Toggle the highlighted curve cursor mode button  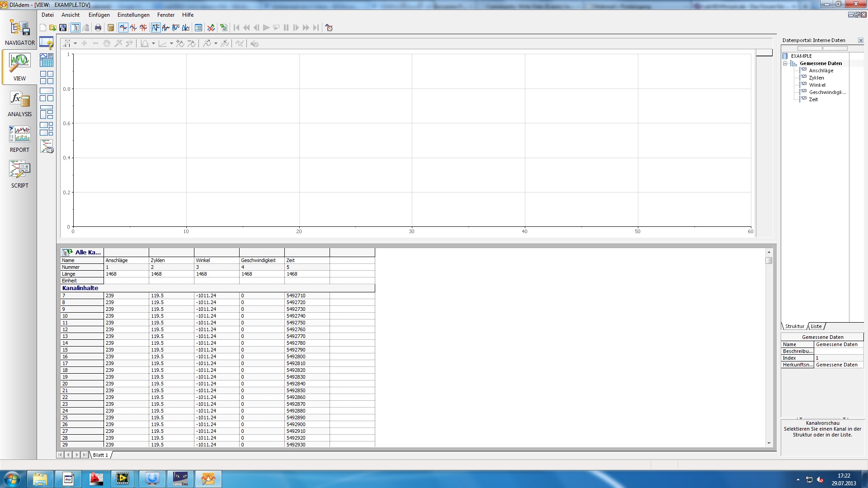point(156,28)
